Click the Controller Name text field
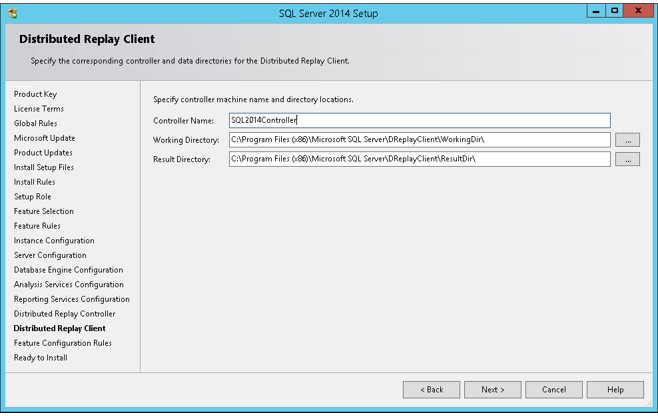Viewport: 658px width, 416px height. tap(420, 120)
